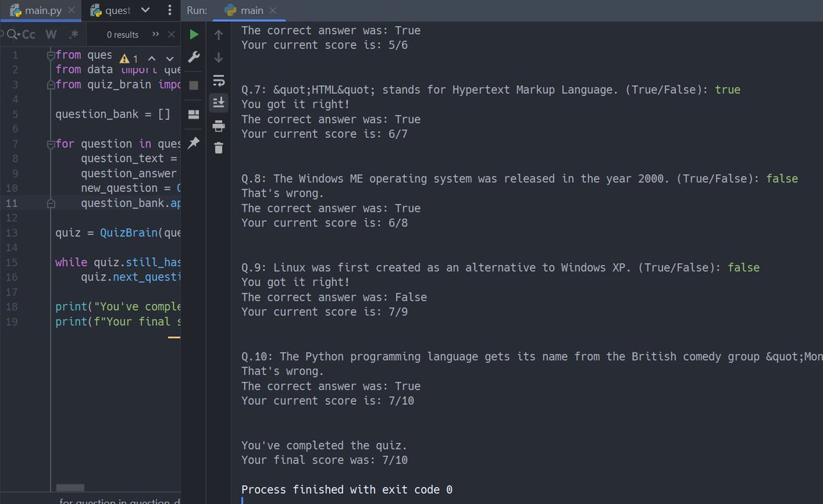Pin the Run tab with pin icon
This screenshot has height=504, width=823.
(193, 143)
